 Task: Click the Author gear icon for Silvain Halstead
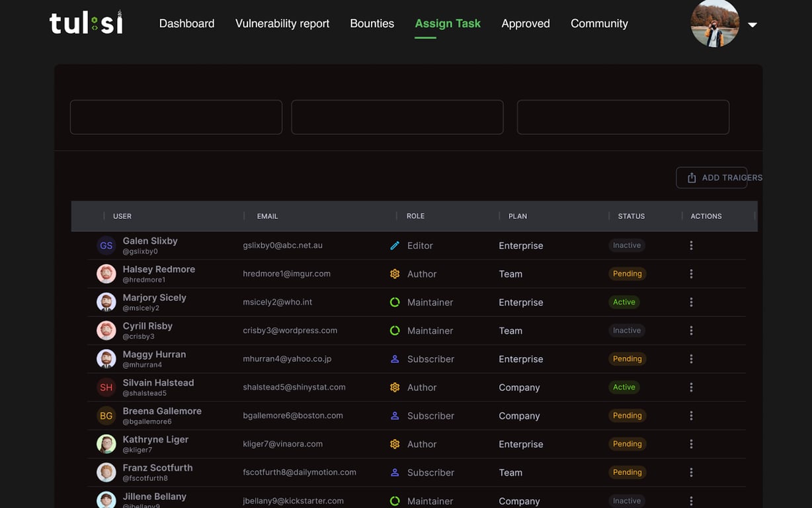tap(395, 388)
